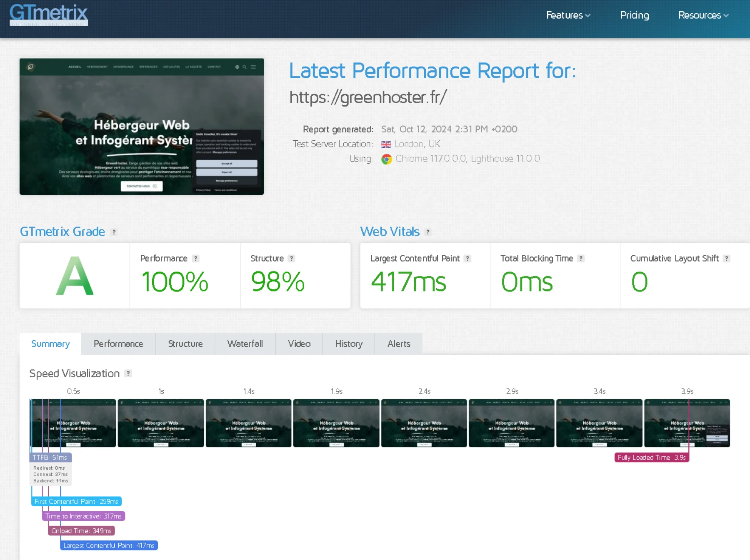Open Largest Contentful Paint help icon
The image size is (750, 560).
(x=467, y=259)
